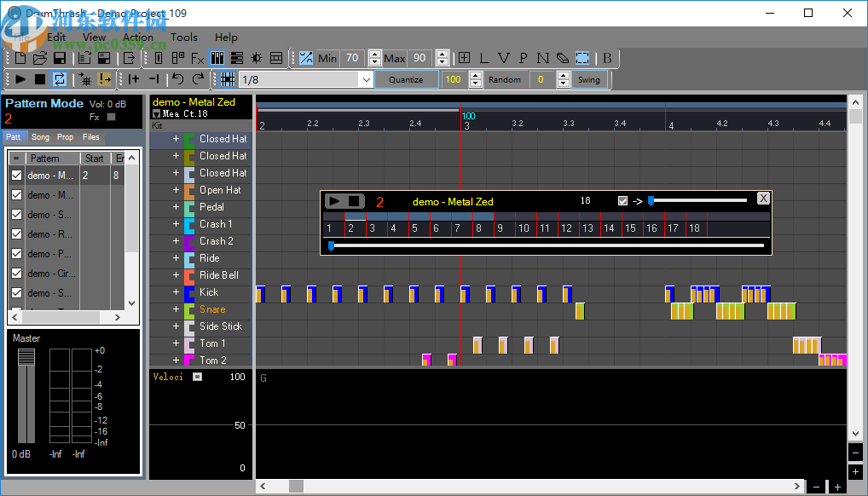
Task: Switch to the Song tab
Action: tap(40, 136)
